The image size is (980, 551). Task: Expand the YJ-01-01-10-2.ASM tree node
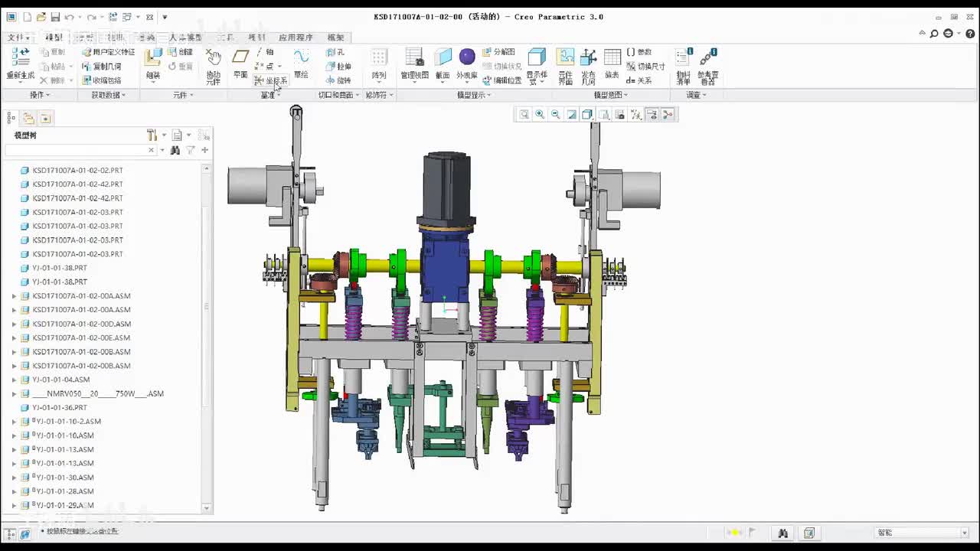(14, 422)
